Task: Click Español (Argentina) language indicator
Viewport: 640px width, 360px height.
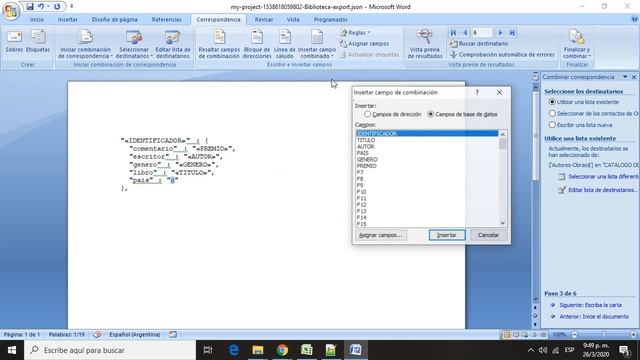Action: [134, 335]
